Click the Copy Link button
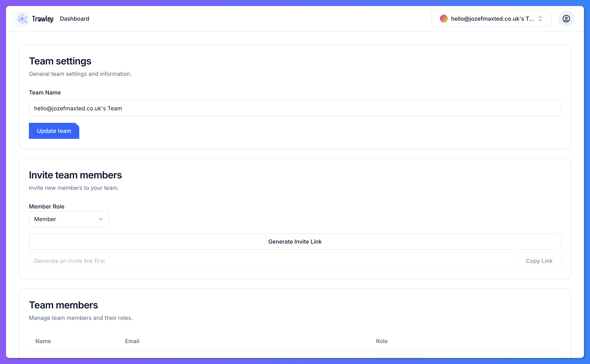The width and height of the screenshot is (590, 364). 539,261
